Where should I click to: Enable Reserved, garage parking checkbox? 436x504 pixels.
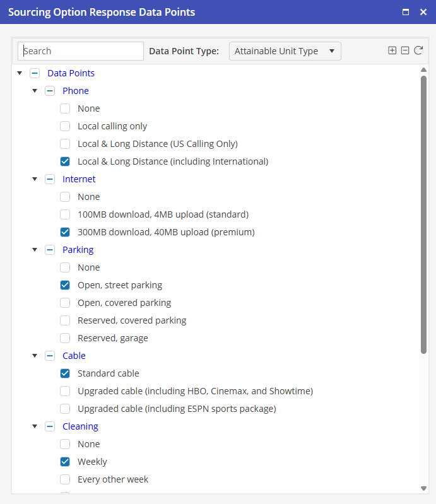[65, 338]
